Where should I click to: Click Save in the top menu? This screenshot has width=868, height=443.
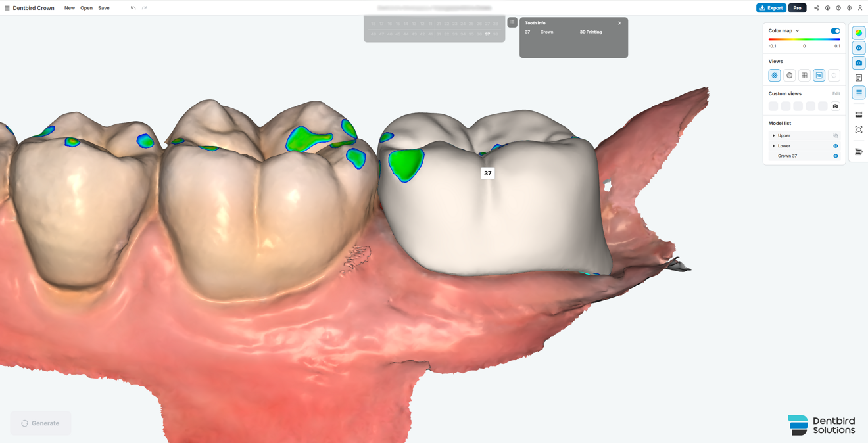[x=103, y=7]
